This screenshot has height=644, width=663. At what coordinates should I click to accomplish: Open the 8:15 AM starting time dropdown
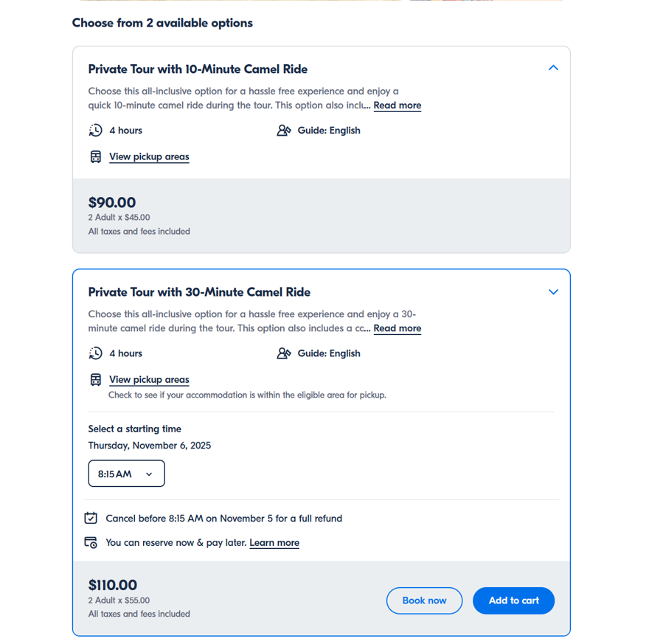[x=126, y=474]
